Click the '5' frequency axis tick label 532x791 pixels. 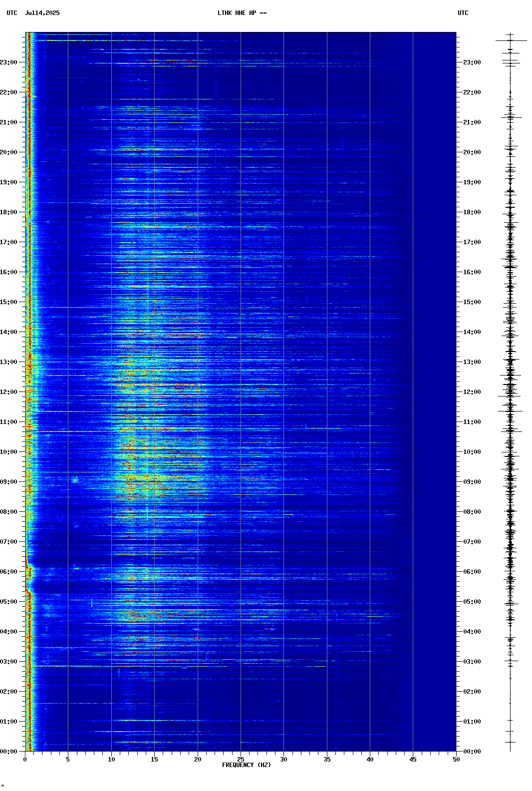[x=68, y=760]
